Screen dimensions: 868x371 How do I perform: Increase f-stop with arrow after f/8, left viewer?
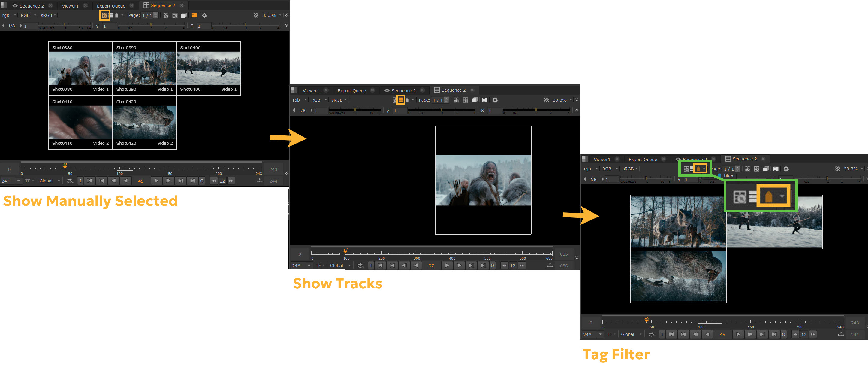[20, 26]
